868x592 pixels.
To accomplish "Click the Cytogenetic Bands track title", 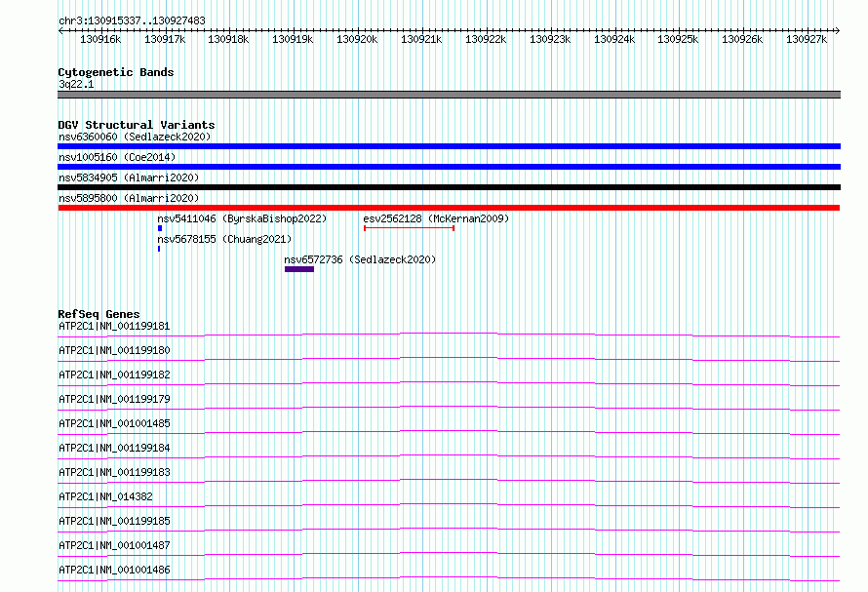I will [x=116, y=72].
